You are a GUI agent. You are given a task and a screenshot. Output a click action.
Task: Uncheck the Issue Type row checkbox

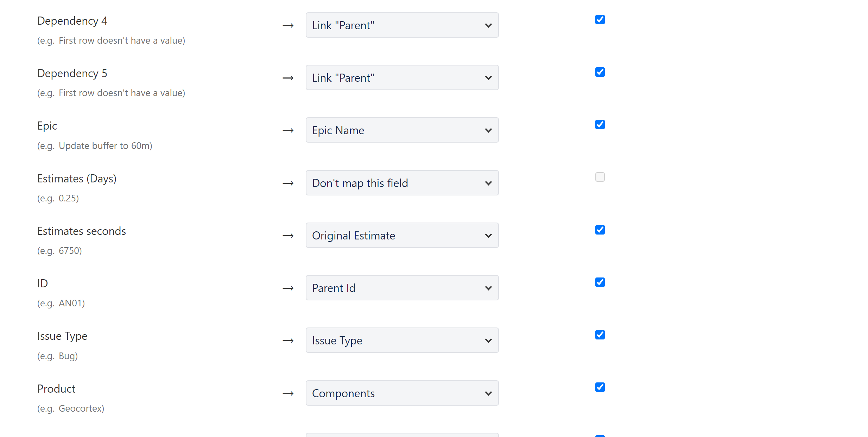pos(600,335)
